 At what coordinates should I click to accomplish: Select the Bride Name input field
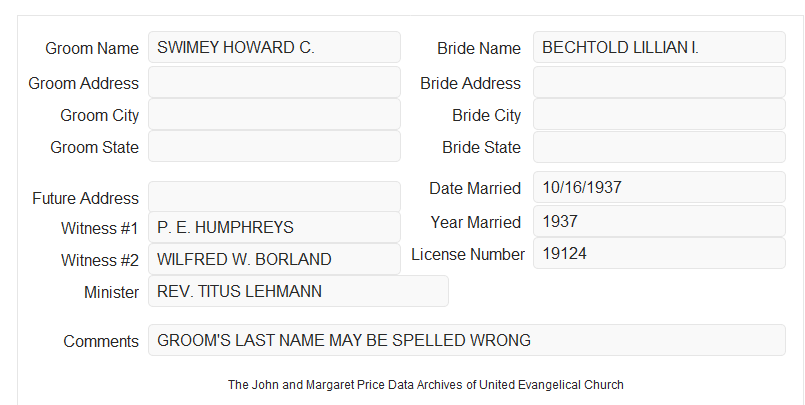659,47
